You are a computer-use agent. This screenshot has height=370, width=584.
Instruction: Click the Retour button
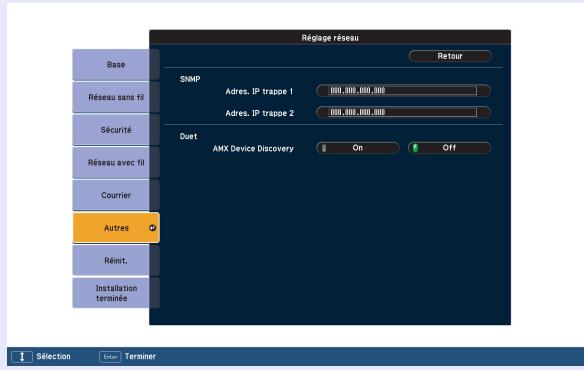coord(450,56)
